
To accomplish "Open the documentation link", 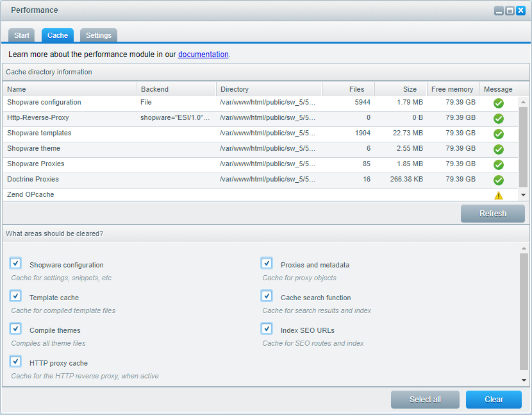I will tap(203, 55).
